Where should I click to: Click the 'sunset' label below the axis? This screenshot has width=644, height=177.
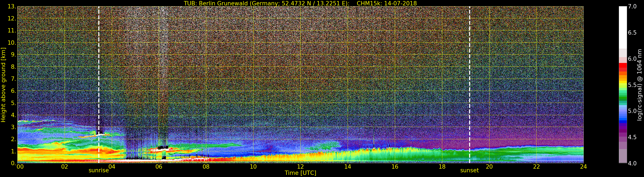pyautogui.click(x=470, y=171)
